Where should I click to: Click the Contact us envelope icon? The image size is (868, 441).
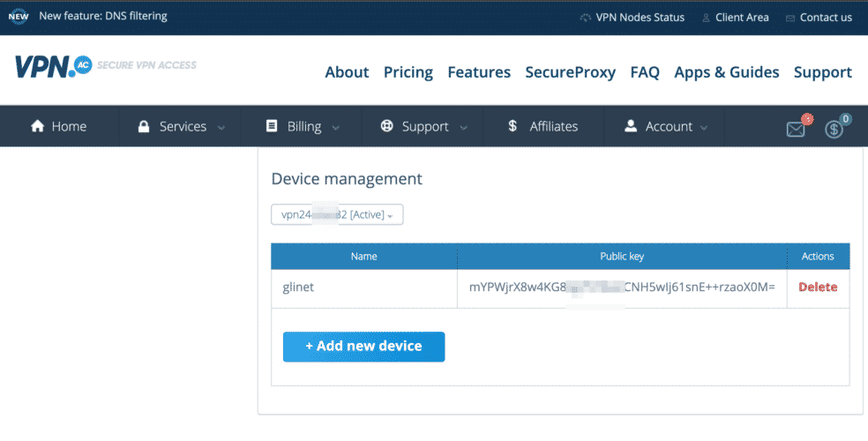click(790, 19)
